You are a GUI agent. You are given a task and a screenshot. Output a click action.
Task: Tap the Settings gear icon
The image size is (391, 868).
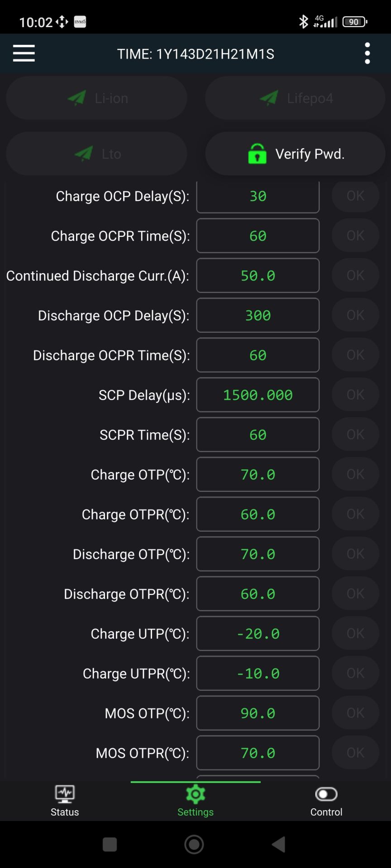pyautogui.click(x=195, y=794)
